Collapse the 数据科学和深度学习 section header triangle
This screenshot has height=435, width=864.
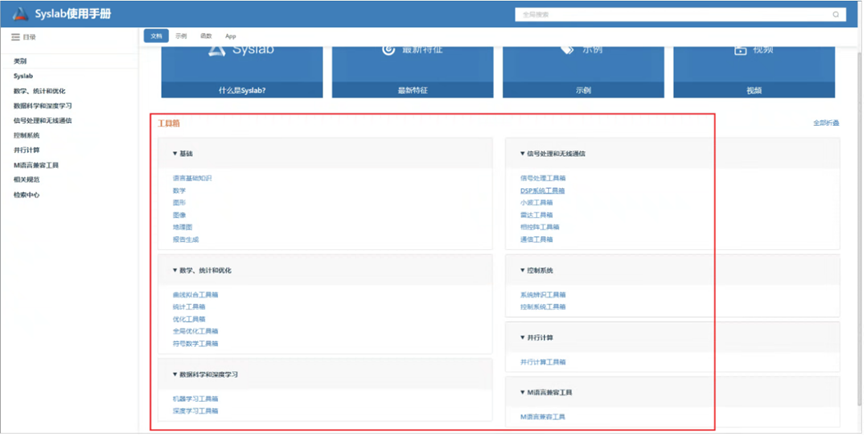[x=175, y=374]
